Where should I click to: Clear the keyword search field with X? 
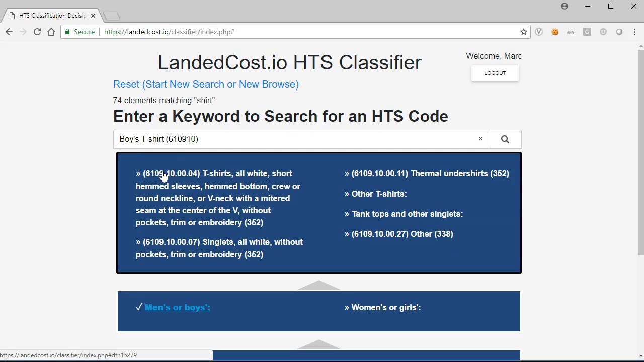click(x=480, y=139)
